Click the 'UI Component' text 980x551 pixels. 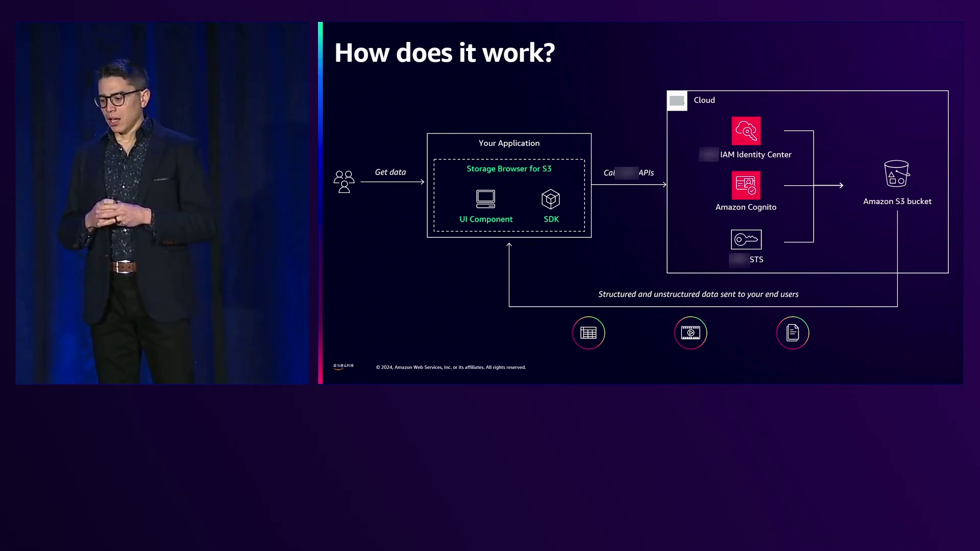pos(486,219)
